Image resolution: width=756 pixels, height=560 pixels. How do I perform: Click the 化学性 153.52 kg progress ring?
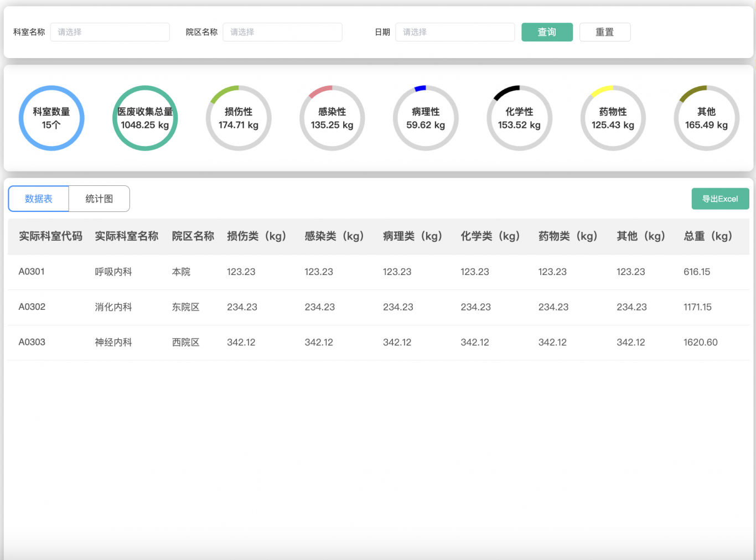click(x=519, y=118)
